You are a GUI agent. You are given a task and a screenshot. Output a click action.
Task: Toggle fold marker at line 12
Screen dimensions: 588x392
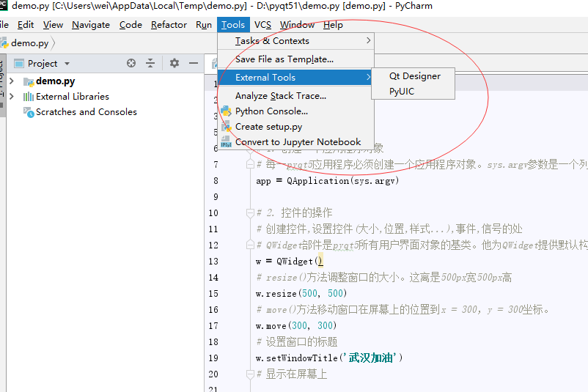pos(250,245)
